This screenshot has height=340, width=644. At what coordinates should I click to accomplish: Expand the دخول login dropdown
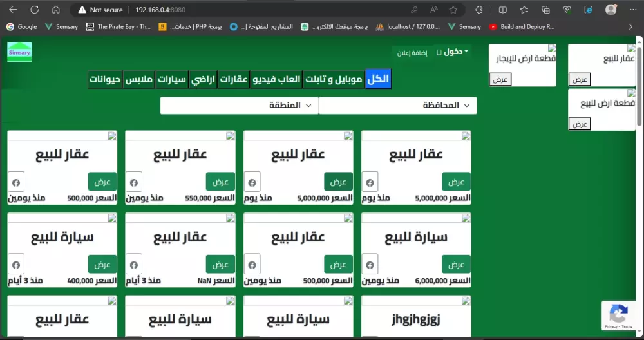(x=452, y=52)
